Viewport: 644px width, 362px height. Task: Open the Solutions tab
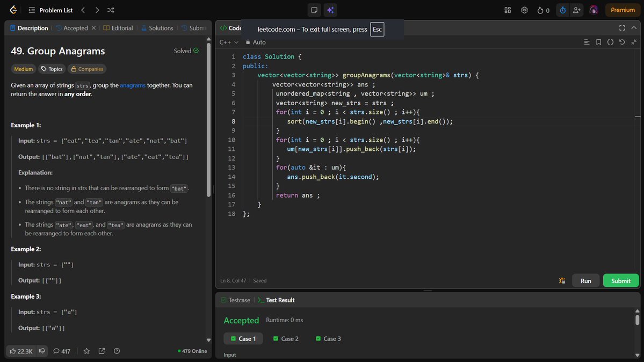tap(157, 28)
